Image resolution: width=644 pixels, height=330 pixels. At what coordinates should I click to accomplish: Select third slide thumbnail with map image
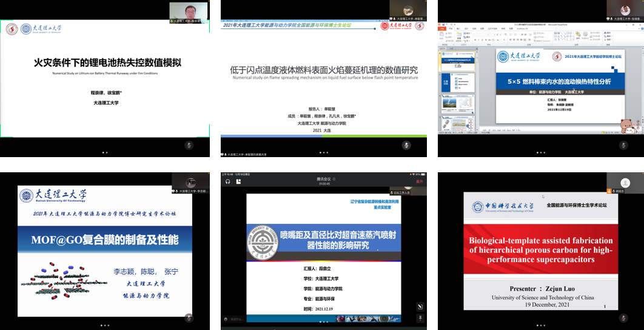click(458, 104)
